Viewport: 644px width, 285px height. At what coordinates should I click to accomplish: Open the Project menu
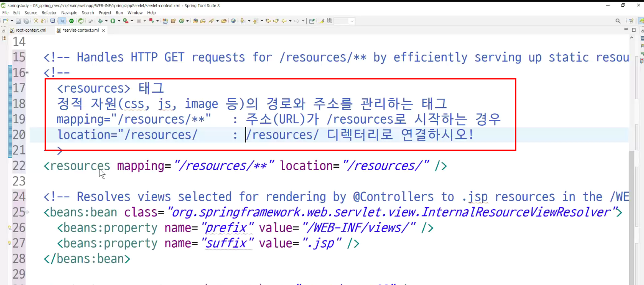105,13
